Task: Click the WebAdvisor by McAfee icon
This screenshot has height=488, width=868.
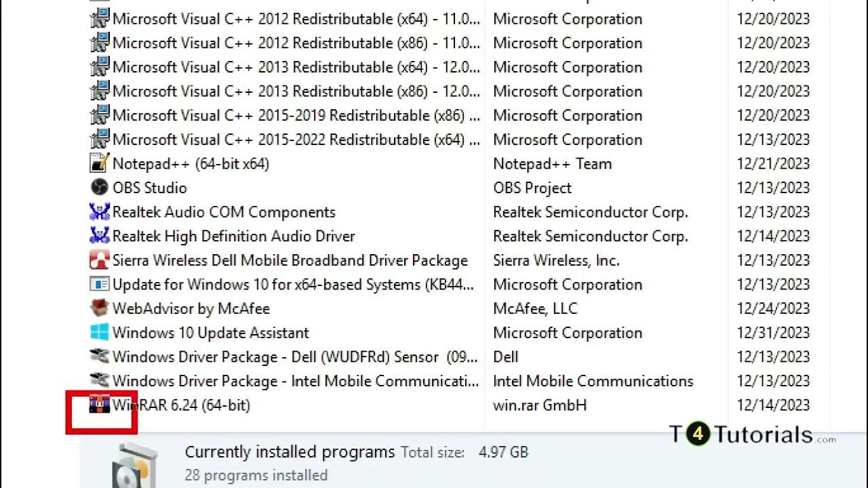Action: [100, 308]
